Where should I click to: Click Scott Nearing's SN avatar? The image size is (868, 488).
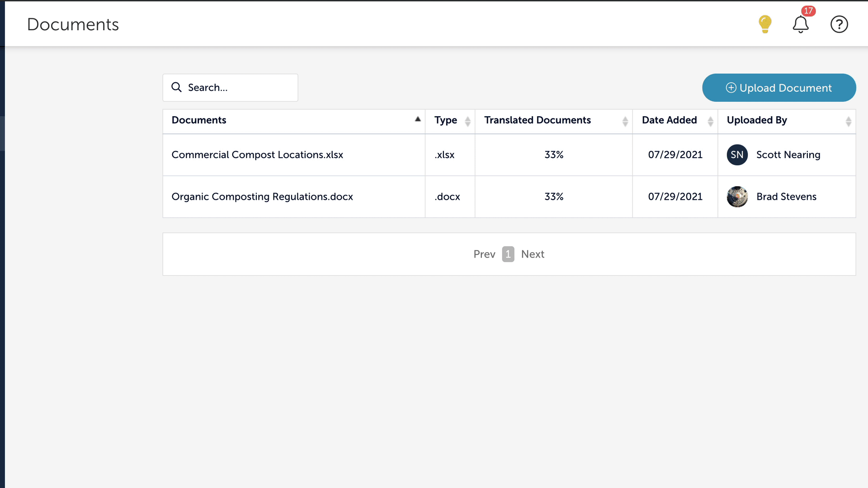(x=737, y=155)
